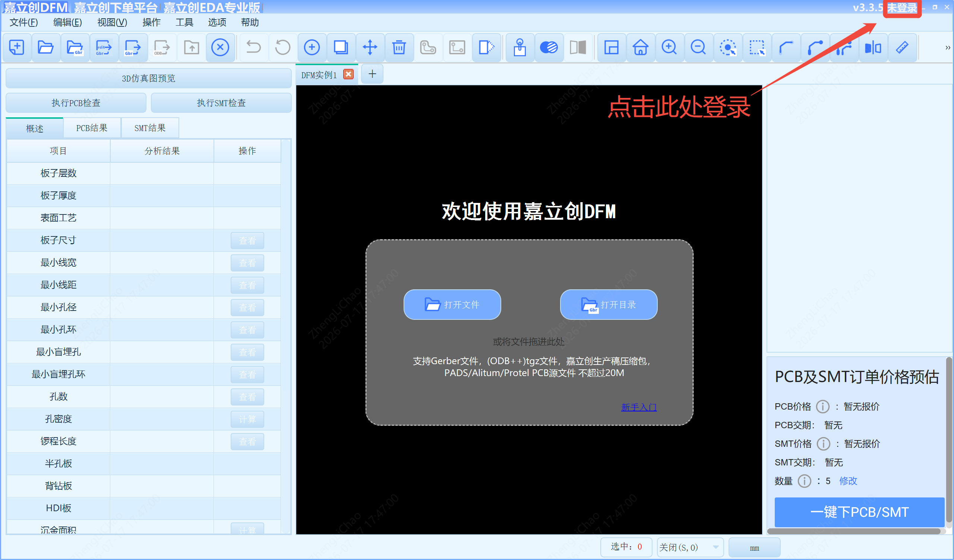The height and width of the screenshot is (560, 954).
Task: Click the zoom out magnifier icon
Action: [x=698, y=48]
